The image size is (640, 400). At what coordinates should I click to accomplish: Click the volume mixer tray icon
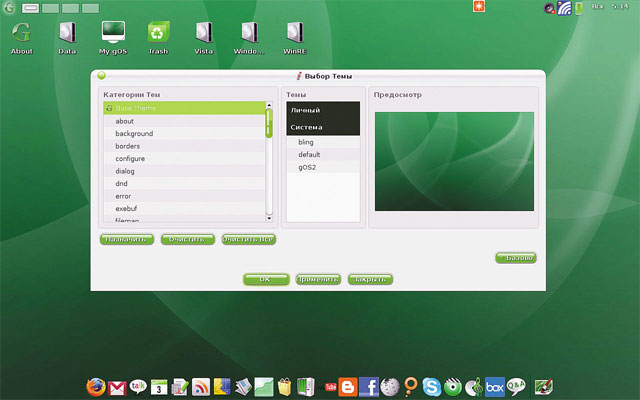pyautogui.click(x=549, y=8)
